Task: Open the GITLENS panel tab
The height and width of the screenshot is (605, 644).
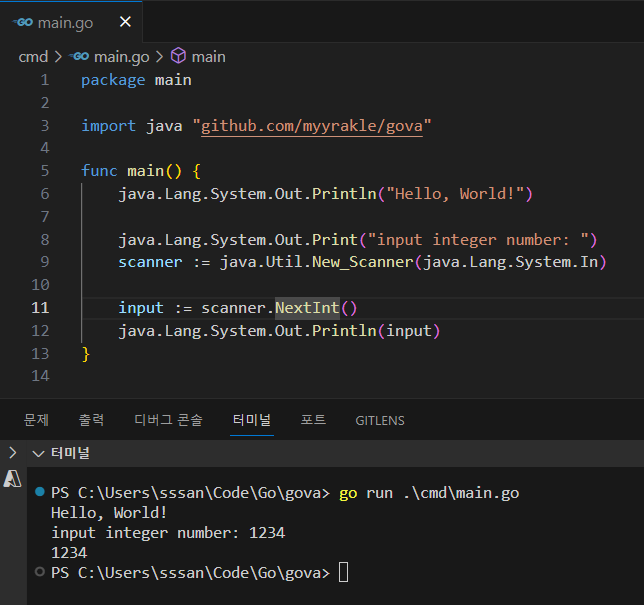Action: pyautogui.click(x=380, y=421)
